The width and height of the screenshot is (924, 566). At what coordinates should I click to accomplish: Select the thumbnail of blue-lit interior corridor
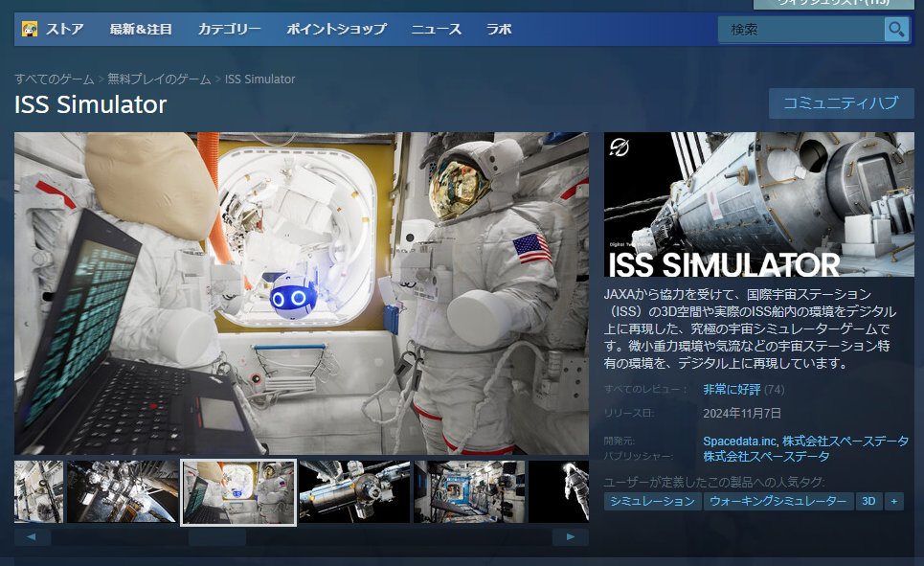tap(469, 491)
